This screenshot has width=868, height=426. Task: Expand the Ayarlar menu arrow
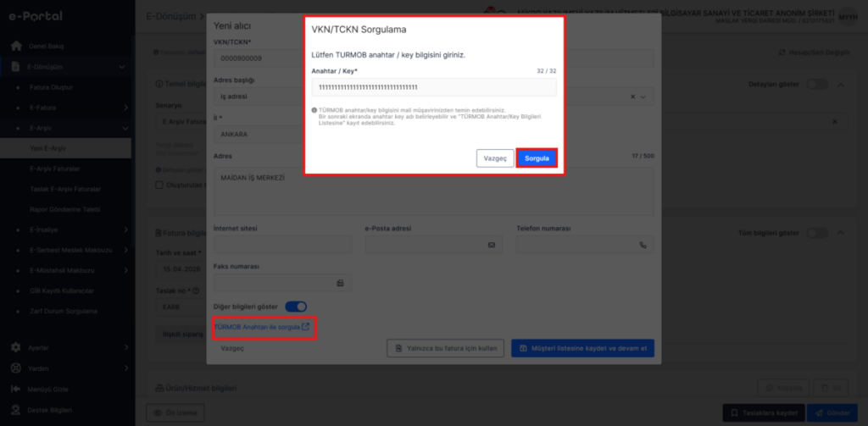(125, 348)
